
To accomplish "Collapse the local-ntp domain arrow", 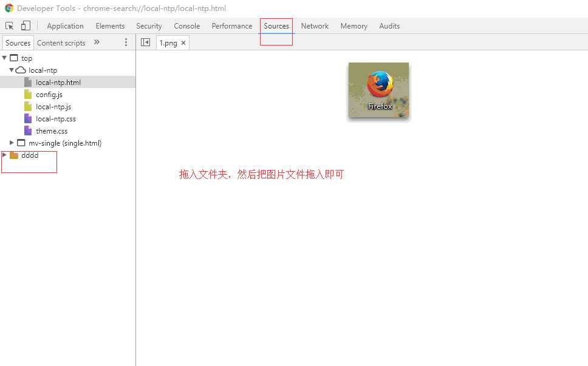I will (12, 70).
